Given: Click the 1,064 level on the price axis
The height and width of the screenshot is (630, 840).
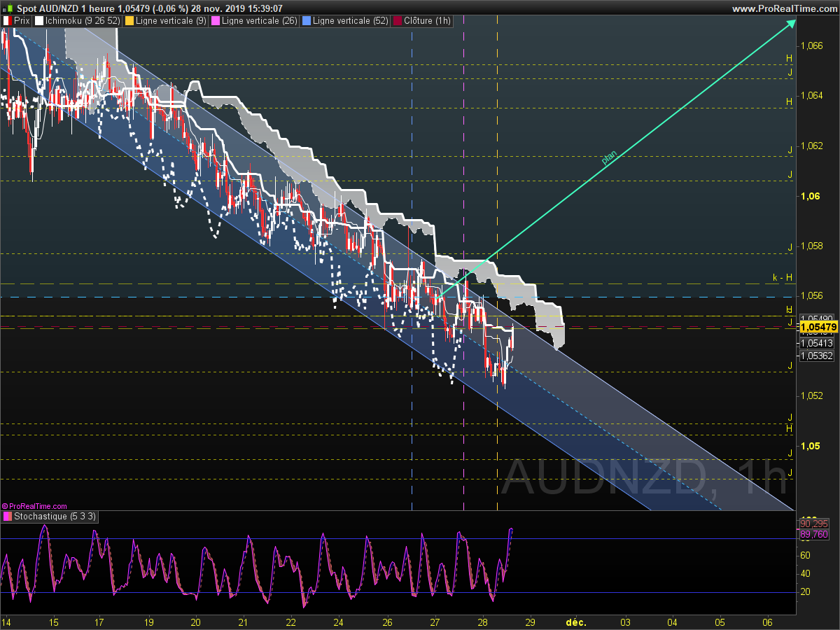Looking at the screenshot, I should point(811,96).
